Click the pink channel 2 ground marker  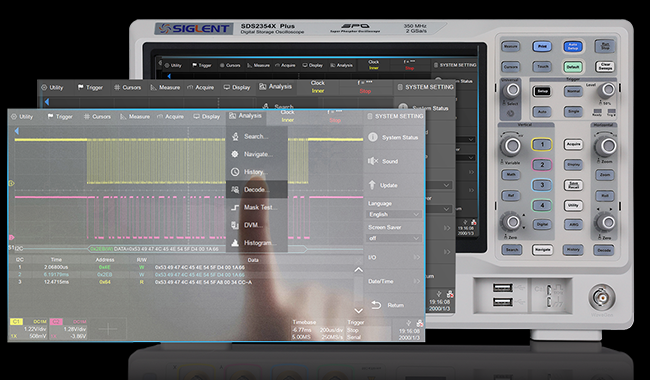(x=11, y=237)
